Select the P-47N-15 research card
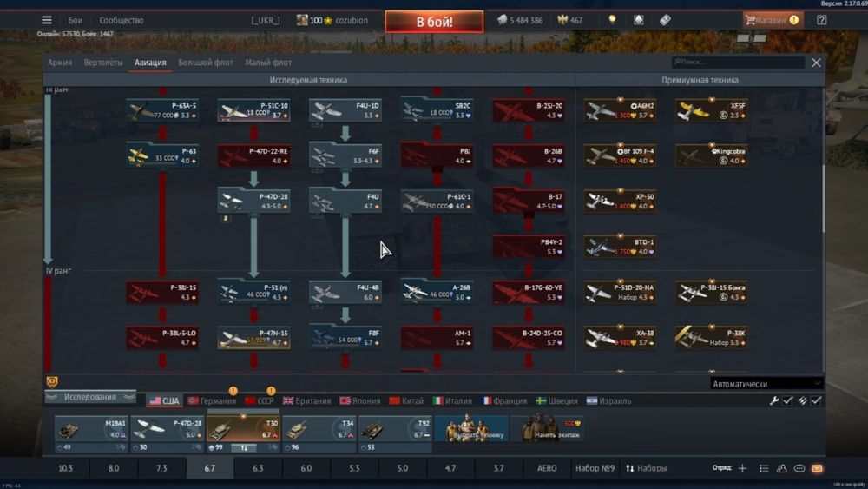The height and width of the screenshot is (489, 868). pos(253,337)
